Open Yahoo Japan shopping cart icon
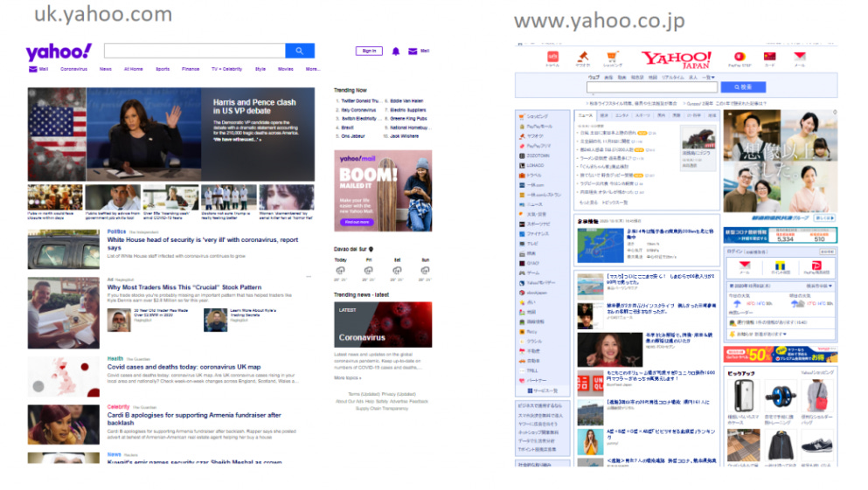The height and width of the screenshot is (490, 868). coord(612,57)
